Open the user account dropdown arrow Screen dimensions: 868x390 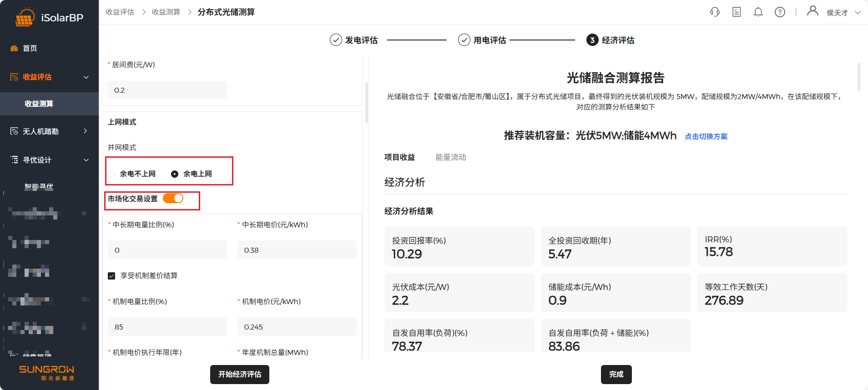coord(858,13)
